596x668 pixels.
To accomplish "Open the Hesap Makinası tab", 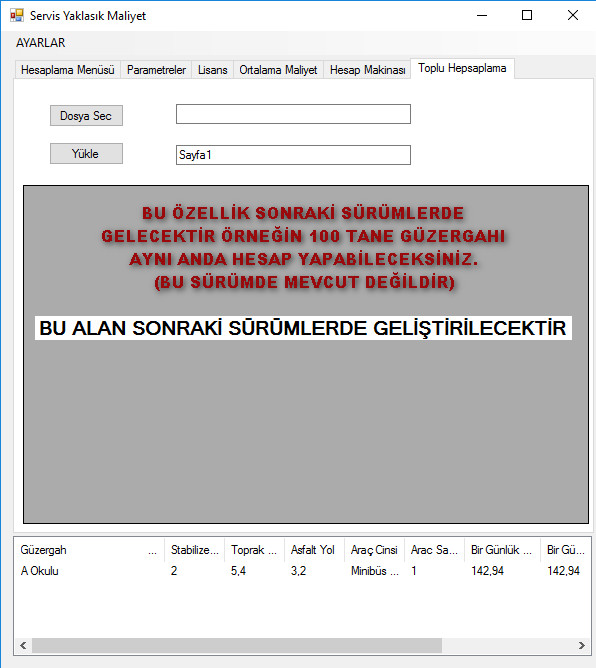I will [x=367, y=70].
